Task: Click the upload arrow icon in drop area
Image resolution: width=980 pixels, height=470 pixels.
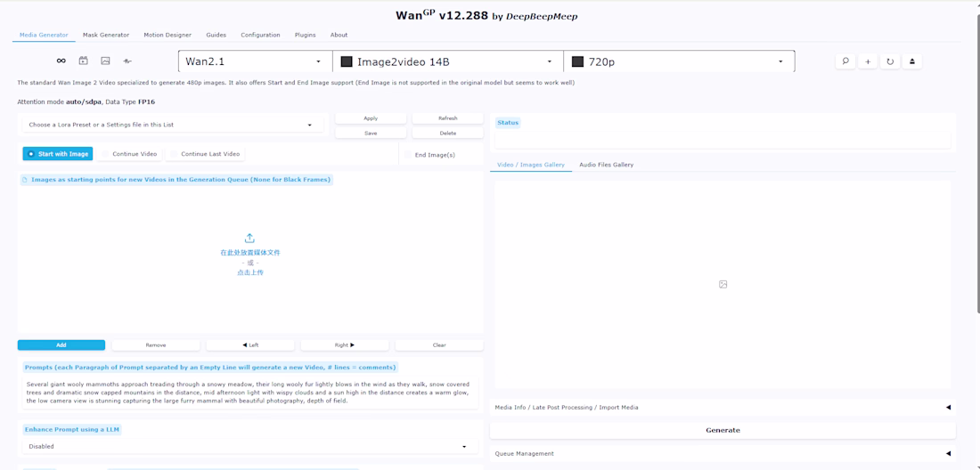Action: pyautogui.click(x=249, y=238)
